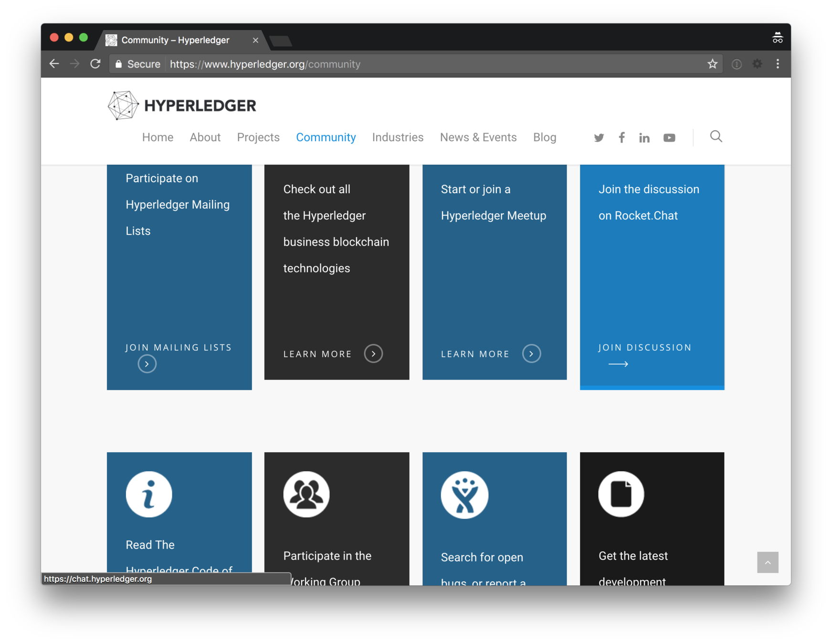
Task: Click 'Participate in the' card text
Action: [327, 556]
